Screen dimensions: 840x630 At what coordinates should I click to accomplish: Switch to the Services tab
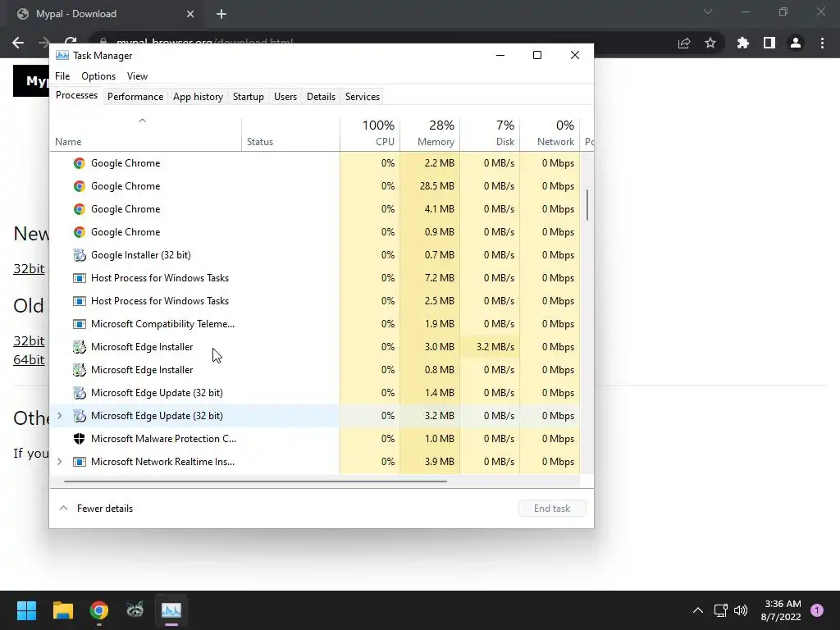(x=362, y=97)
